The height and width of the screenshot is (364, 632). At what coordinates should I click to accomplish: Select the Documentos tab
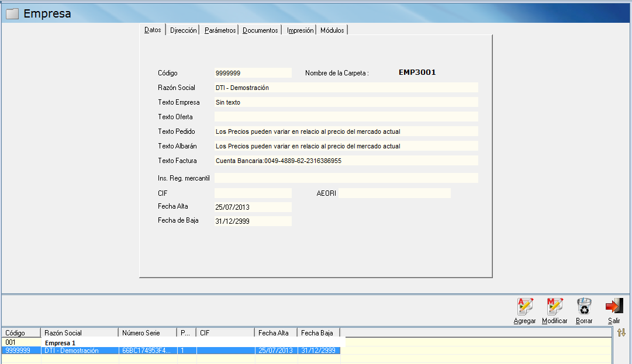260,30
